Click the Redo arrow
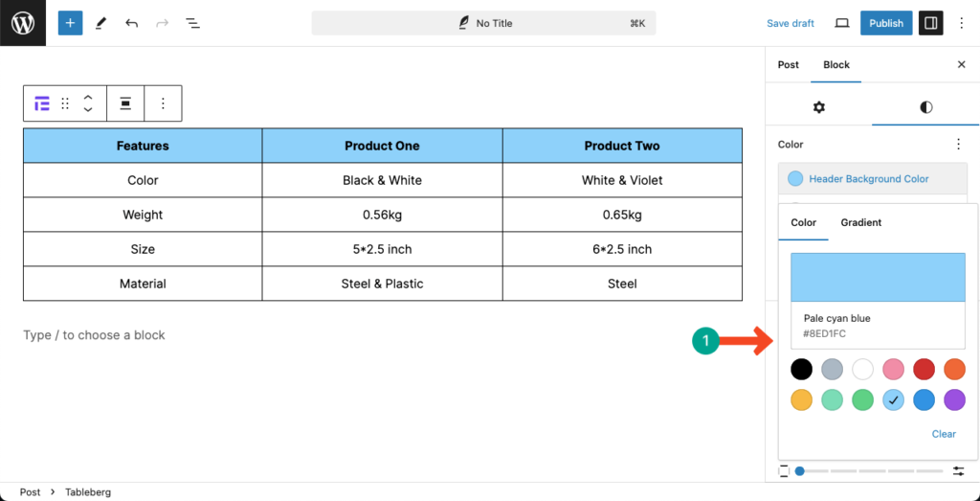Image resolution: width=980 pixels, height=501 pixels. (x=162, y=23)
